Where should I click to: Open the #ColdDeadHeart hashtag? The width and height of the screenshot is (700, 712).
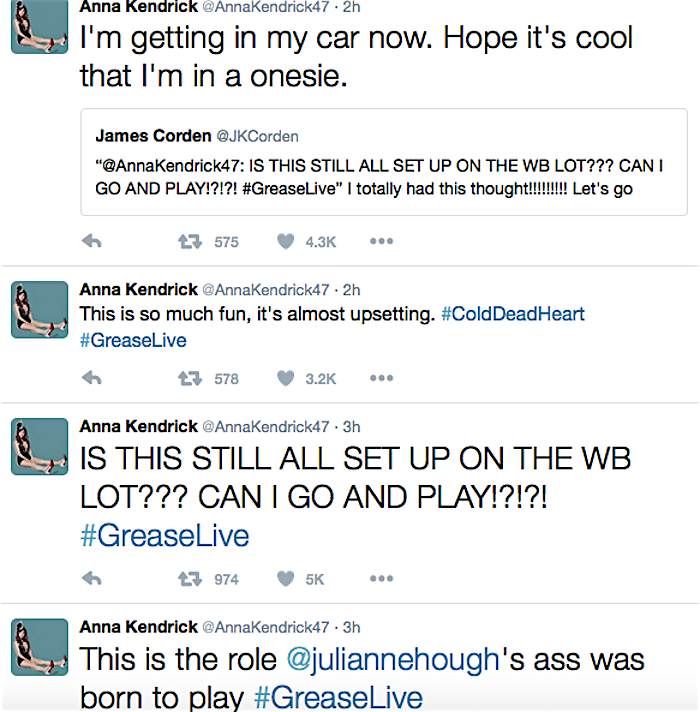pyautogui.click(x=512, y=314)
